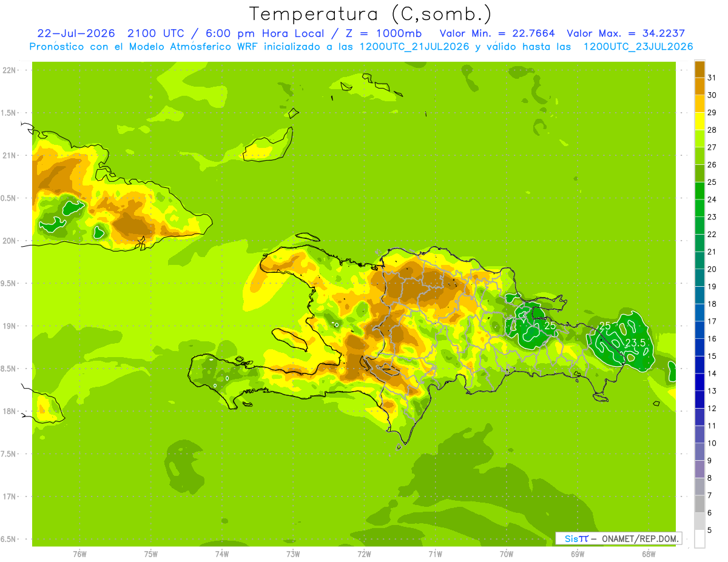Click the "22N" latitude axis label
Screen dimensions: 728x562
tap(9, 70)
